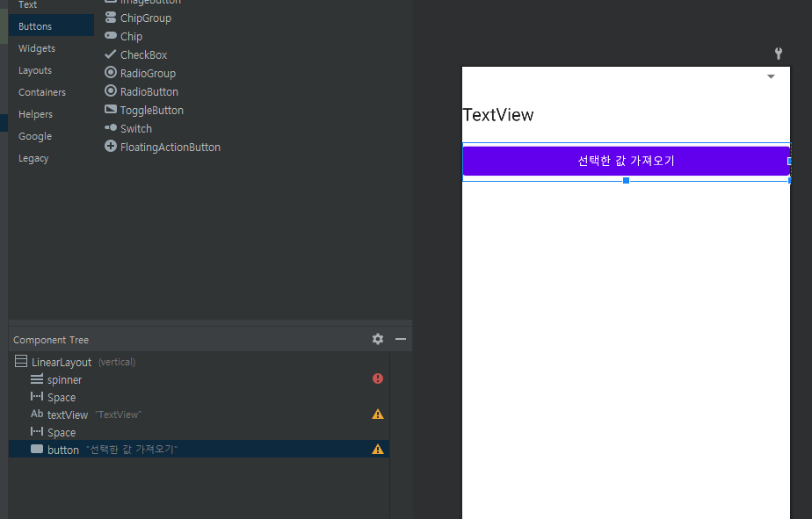Click the button widget icon in the tree
This screenshot has width=812, height=519.
tap(37, 449)
